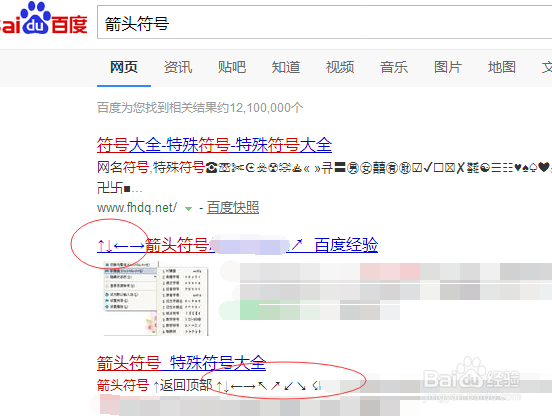This screenshot has width=552, height=416.
Task: Open the ↑↓←→箭头符号 百度经验 result
Action: point(237,245)
